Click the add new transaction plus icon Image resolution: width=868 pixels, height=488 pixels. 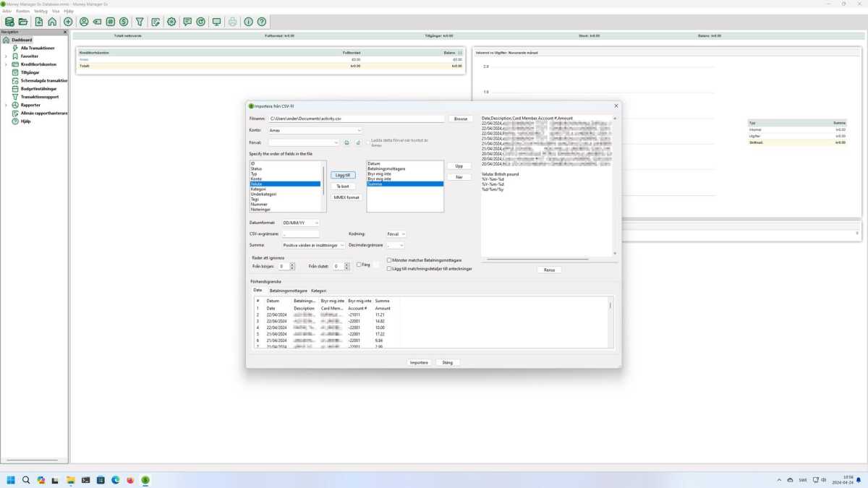tap(68, 22)
